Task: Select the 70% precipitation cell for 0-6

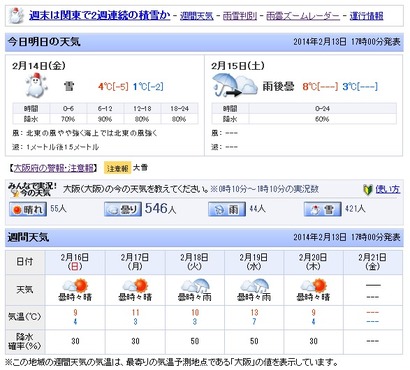Action: point(68,119)
